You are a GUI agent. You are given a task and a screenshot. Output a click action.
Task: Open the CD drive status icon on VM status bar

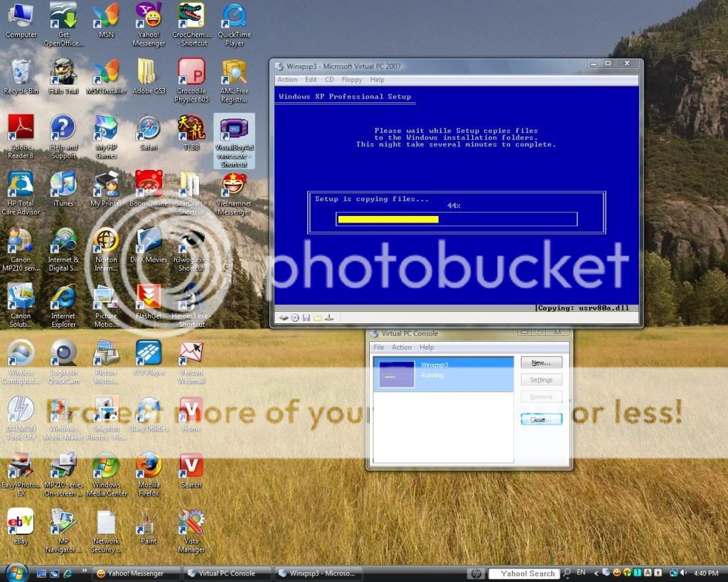click(x=295, y=318)
